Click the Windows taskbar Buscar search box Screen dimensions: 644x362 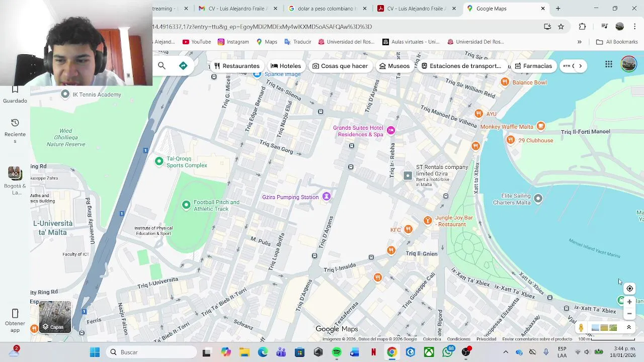coord(151,352)
